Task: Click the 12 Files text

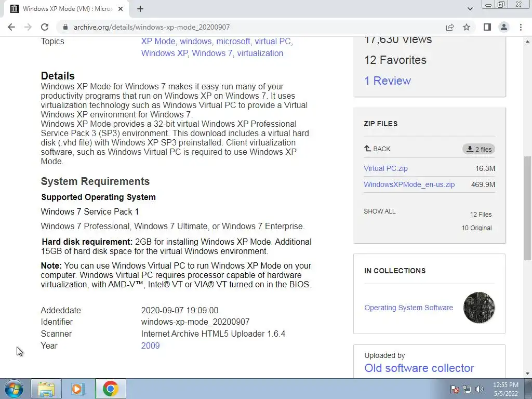Action: coord(481,215)
